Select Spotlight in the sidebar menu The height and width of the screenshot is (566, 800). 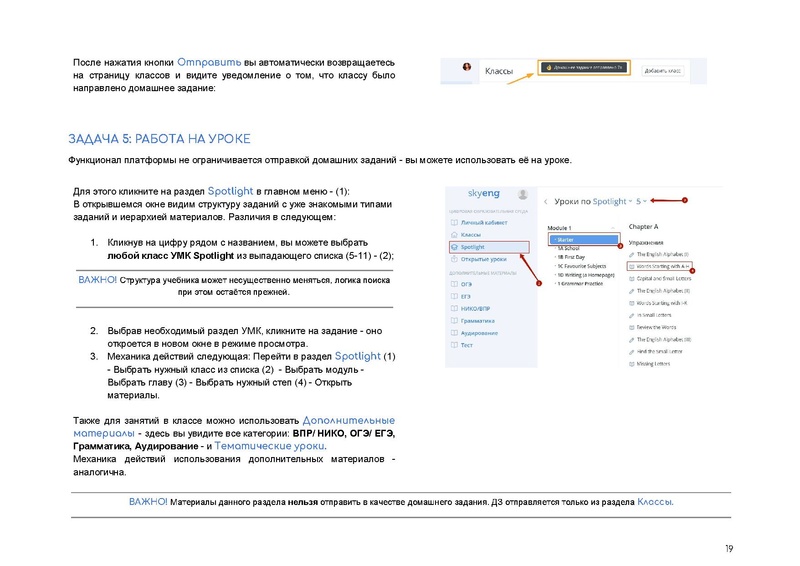489,247
